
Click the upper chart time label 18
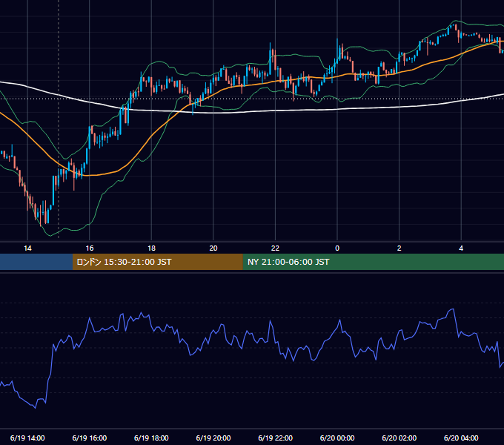click(x=151, y=248)
